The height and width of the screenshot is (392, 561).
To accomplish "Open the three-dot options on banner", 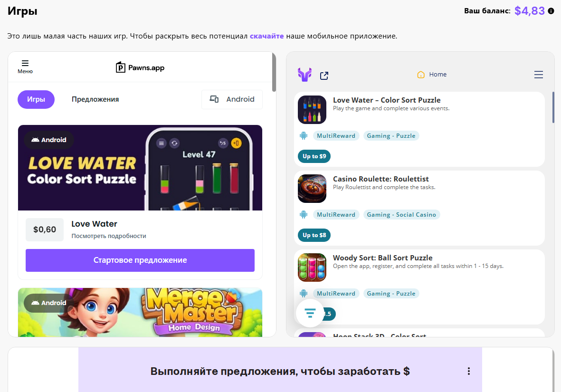I will pyautogui.click(x=468, y=371).
